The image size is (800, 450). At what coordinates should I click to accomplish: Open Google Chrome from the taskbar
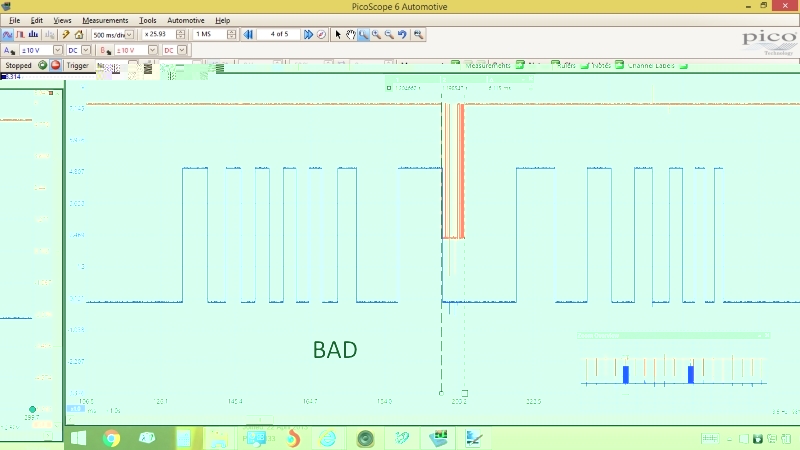(111, 438)
